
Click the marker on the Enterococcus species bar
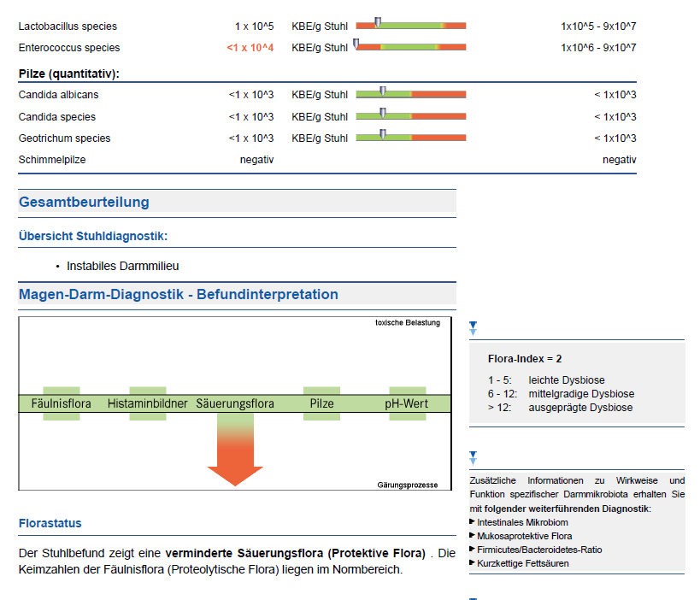(x=356, y=43)
